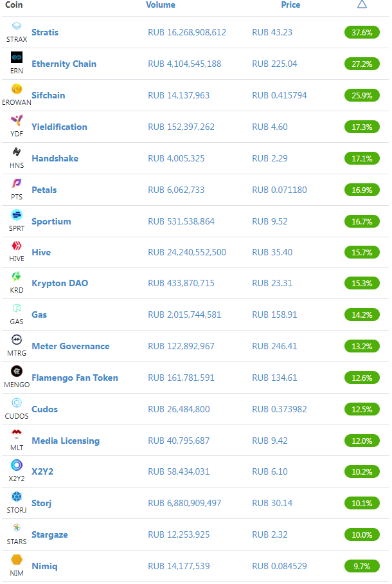Click the Storj blue hexagon icon

(x=17, y=497)
